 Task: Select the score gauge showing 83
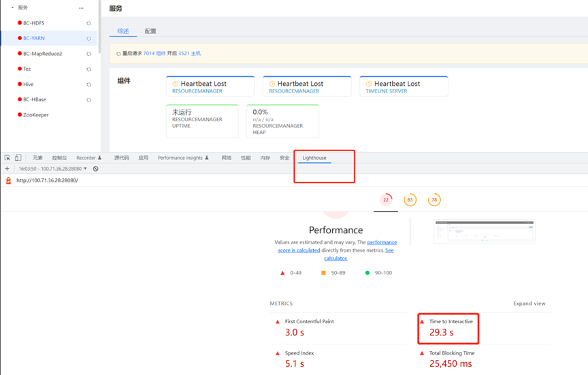(410, 200)
